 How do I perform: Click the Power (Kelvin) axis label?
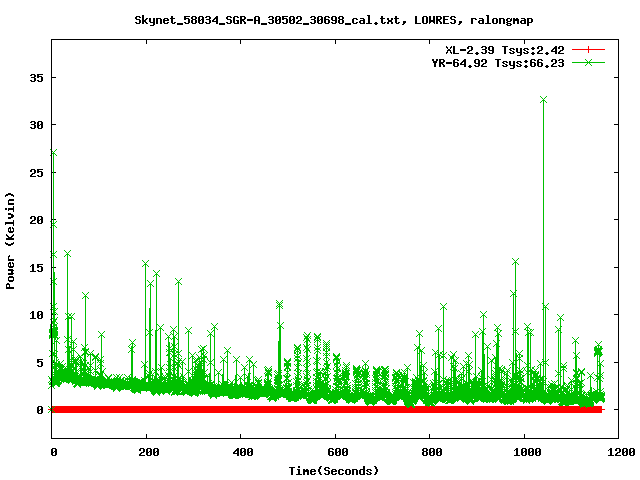point(10,240)
